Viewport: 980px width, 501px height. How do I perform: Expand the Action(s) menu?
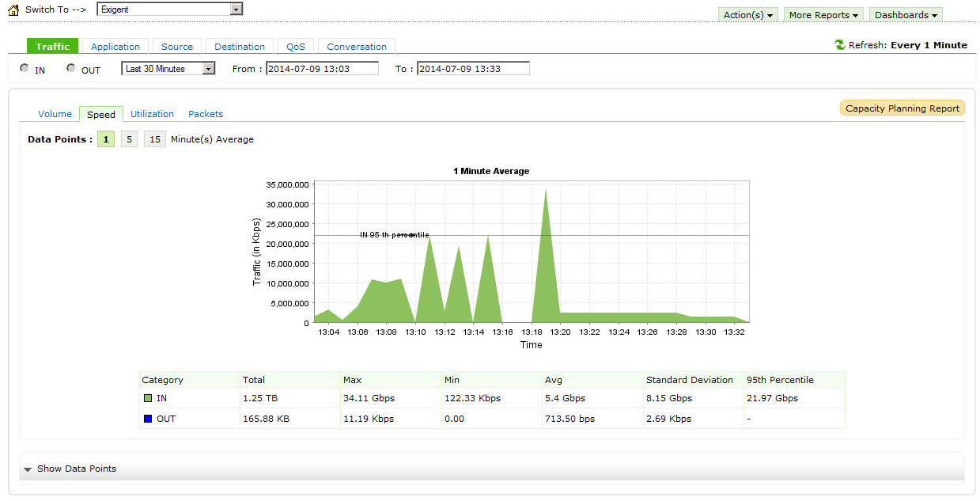pyautogui.click(x=748, y=15)
